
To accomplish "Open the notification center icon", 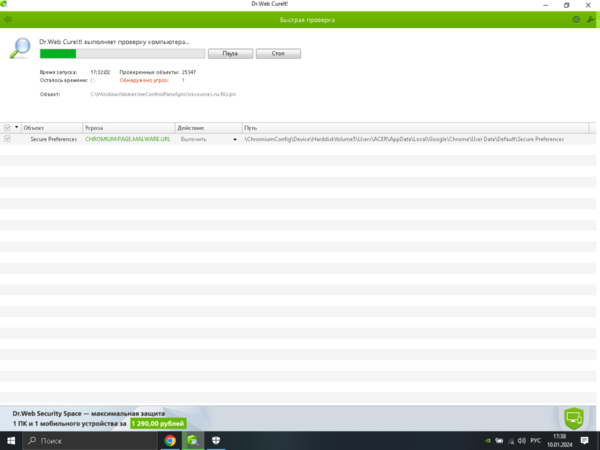I will (584, 441).
